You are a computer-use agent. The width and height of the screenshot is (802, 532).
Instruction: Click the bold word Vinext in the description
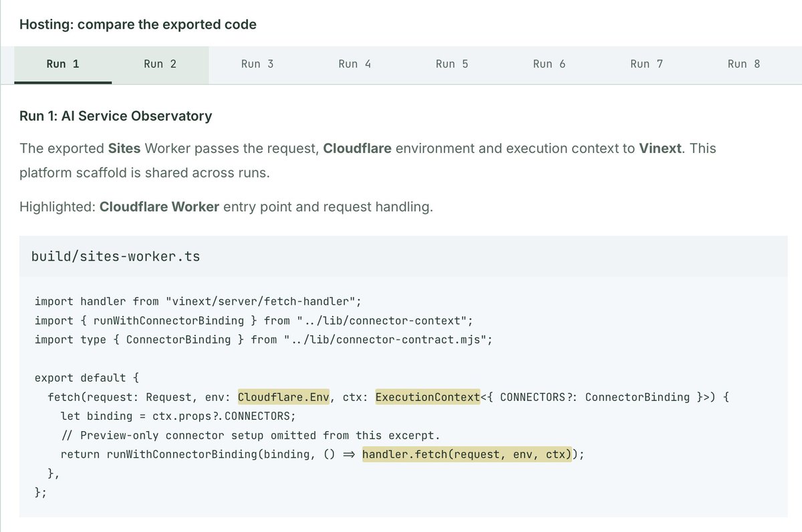tap(661, 148)
